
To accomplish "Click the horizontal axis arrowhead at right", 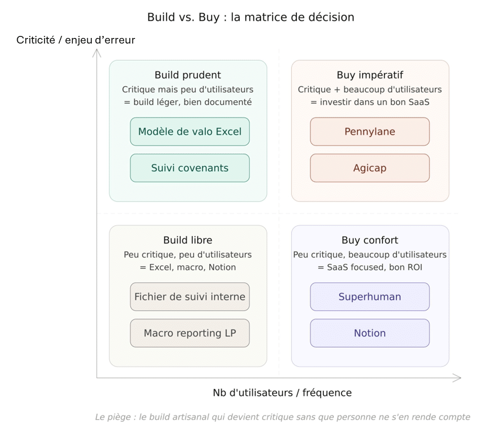I will click(x=458, y=378).
